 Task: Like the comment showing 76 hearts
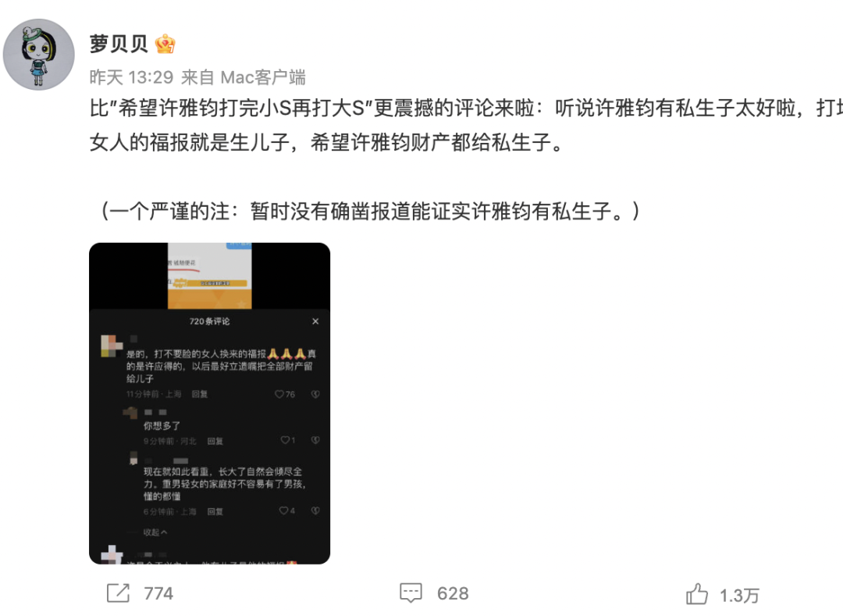click(x=279, y=394)
